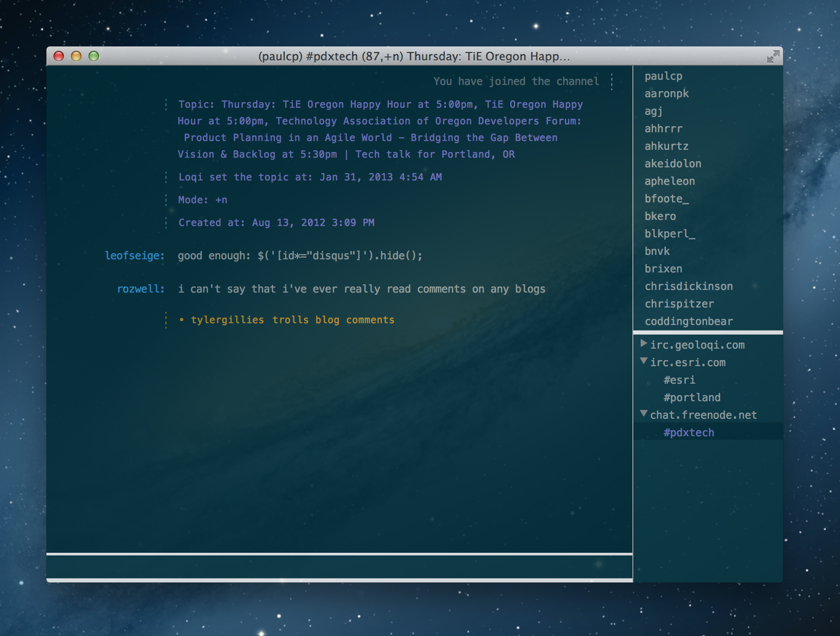This screenshot has width=840, height=636.
Task: Focus the message input field
Action: (x=339, y=567)
